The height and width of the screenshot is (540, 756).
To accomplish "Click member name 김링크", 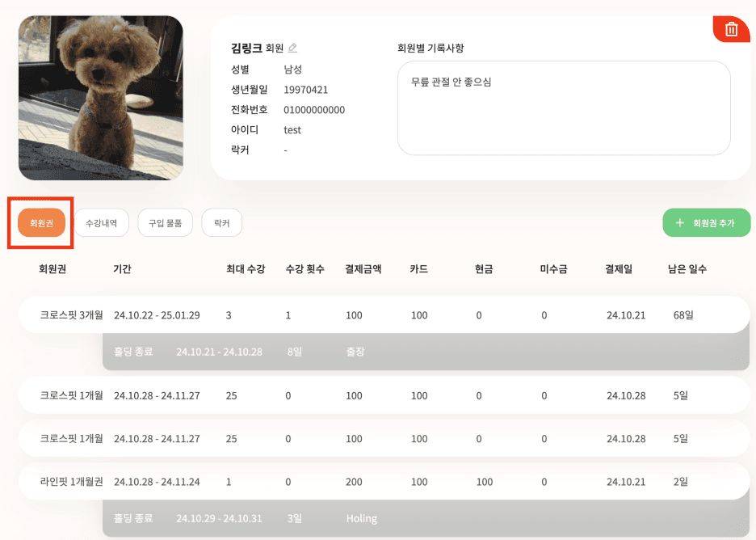I will pos(246,48).
